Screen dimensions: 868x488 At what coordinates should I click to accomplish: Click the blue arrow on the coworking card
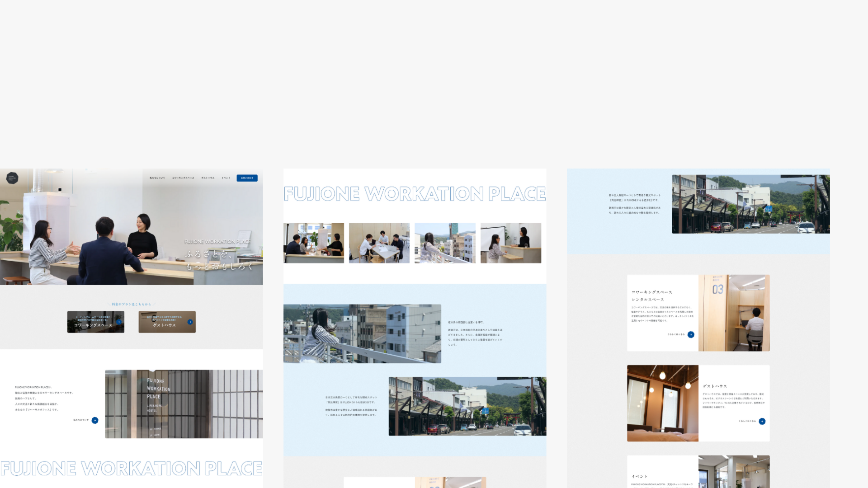point(691,334)
